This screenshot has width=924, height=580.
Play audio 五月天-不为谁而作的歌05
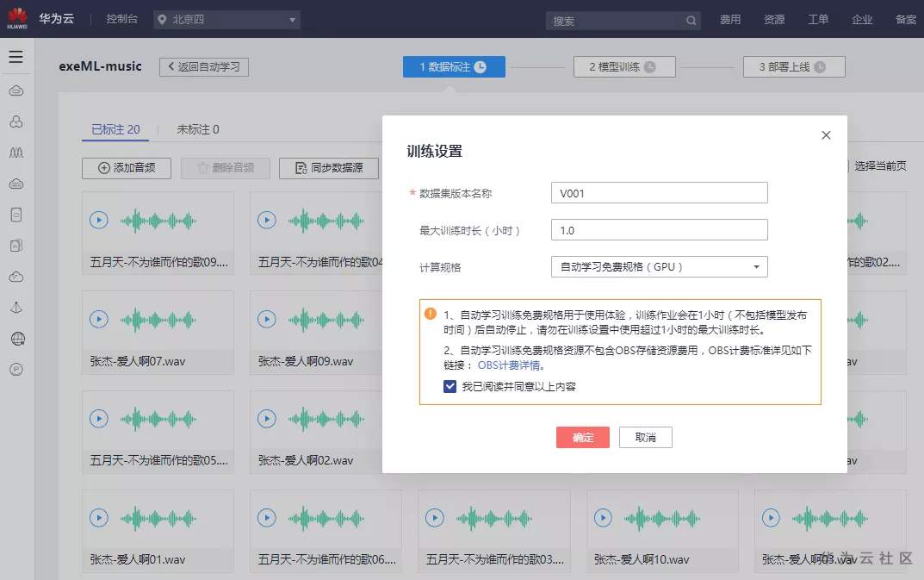[x=99, y=419]
